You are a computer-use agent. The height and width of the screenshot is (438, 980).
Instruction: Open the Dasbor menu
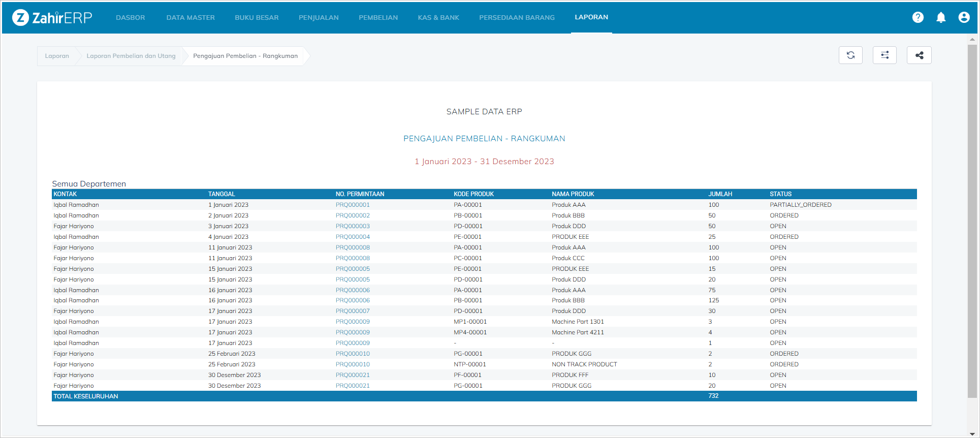point(130,18)
